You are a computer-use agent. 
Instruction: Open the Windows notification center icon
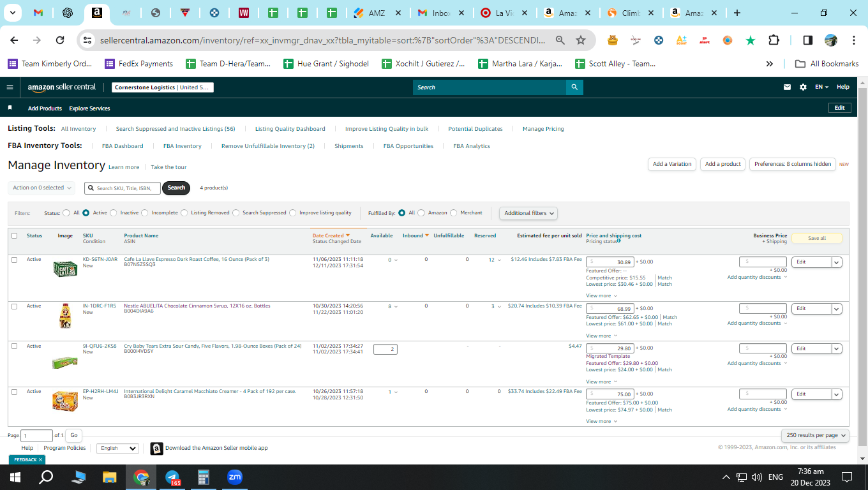click(x=847, y=477)
